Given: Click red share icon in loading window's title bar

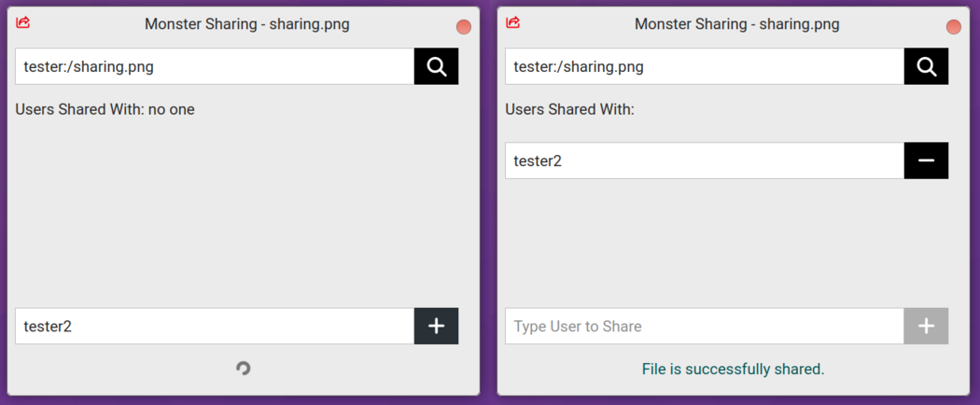Looking at the screenshot, I should point(23,23).
